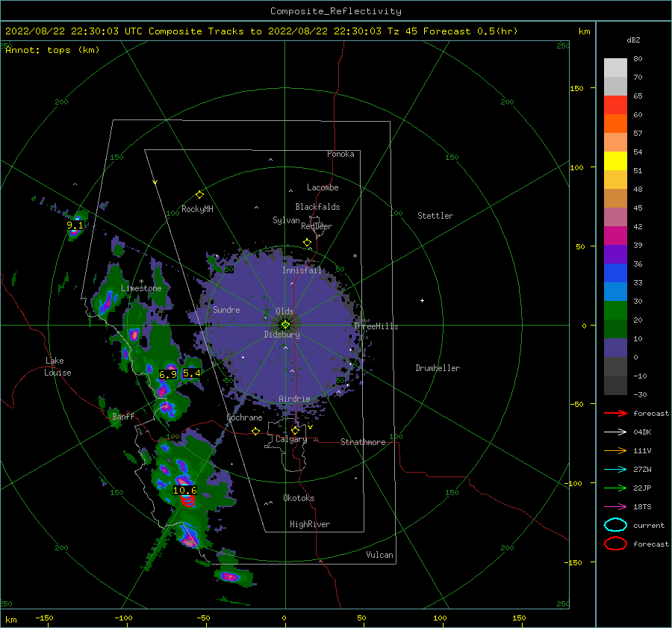
Task: Click the Banff town label
Action: (123, 417)
